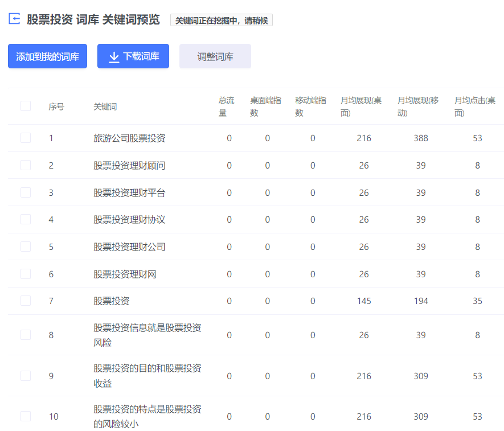Check the box for row 10 keyword
504x431 pixels.
[x=26, y=416]
